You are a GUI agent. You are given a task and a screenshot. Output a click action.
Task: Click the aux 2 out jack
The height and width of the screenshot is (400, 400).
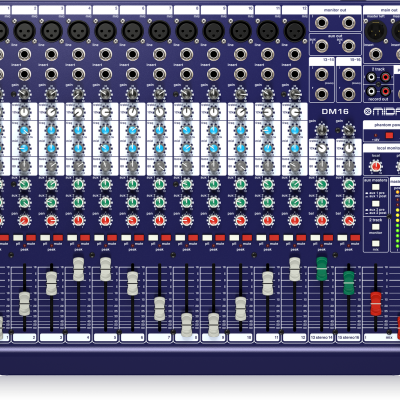(348, 46)
